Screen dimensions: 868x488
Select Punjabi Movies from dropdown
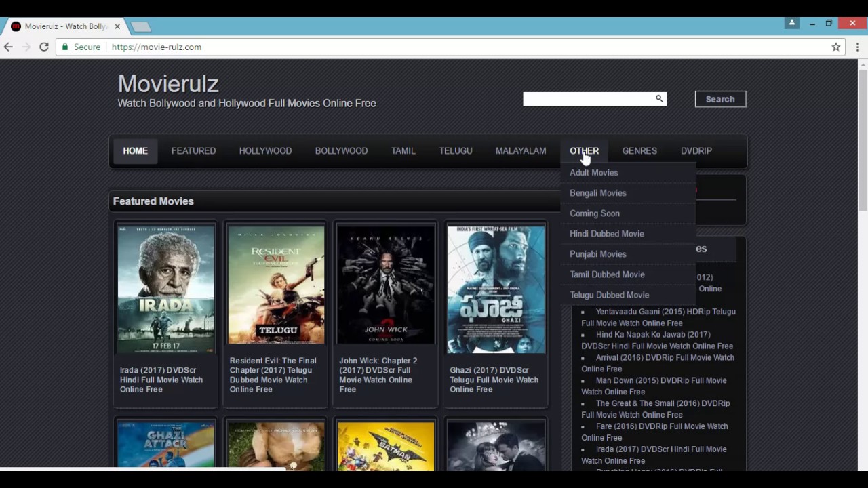tap(629, 254)
